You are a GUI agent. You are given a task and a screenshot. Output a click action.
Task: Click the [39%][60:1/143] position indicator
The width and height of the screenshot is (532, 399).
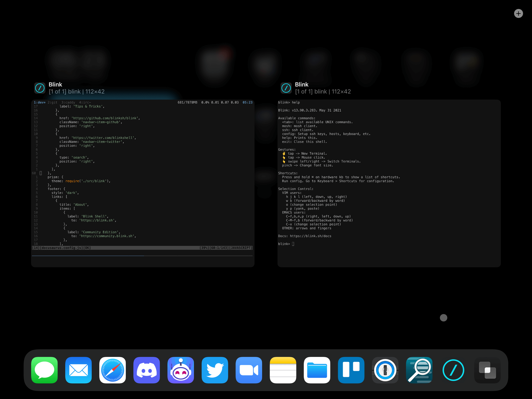[214, 248]
